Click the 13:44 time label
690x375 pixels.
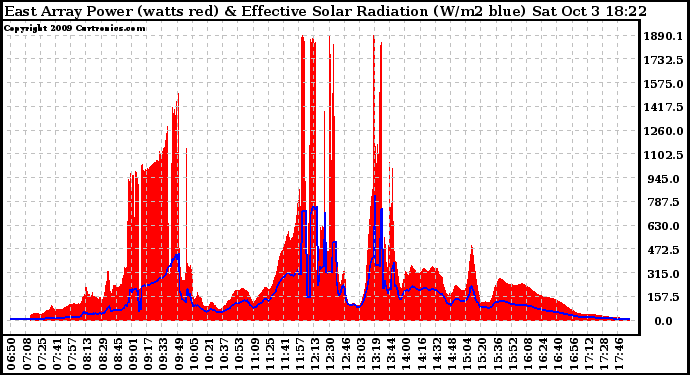pyautogui.click(x=391, y=353)
